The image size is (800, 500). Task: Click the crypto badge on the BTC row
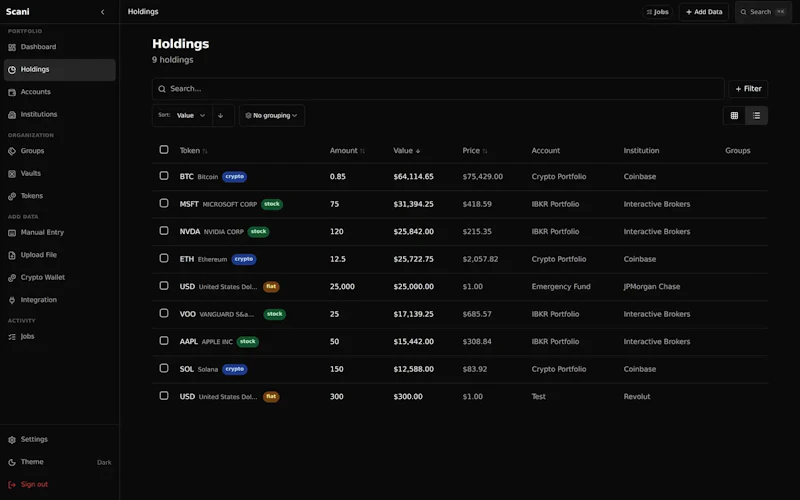click(x=235, y=177)
